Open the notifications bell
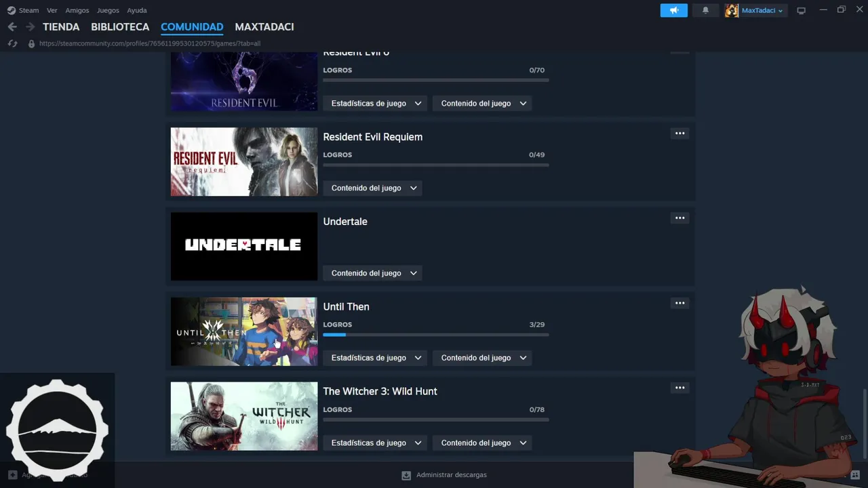The image size is (868, 488). [x=705, y=10]
